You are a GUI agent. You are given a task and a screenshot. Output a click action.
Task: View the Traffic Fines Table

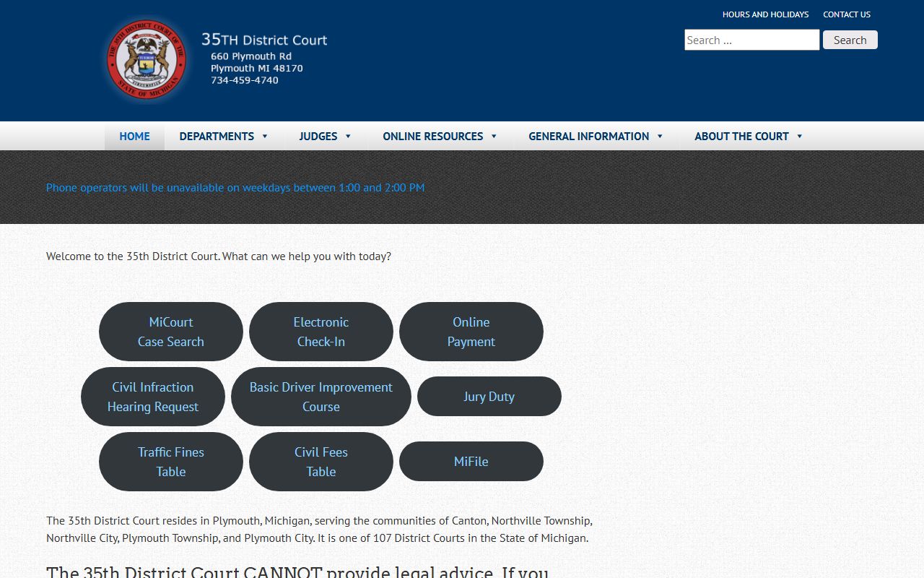tap(171, 462)
